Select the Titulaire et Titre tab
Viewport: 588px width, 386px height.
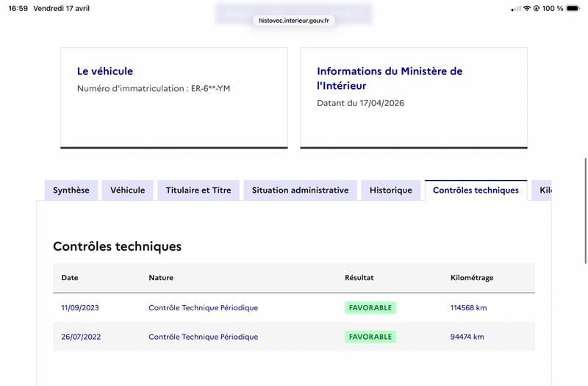point(198,190)
